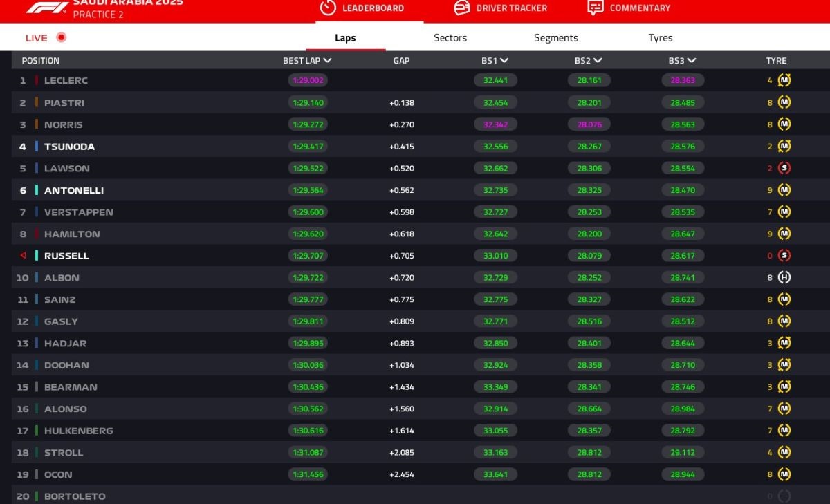Click Leclerc's purple 1:29.002 best lap
830x504 pixels.
(308, 80)
